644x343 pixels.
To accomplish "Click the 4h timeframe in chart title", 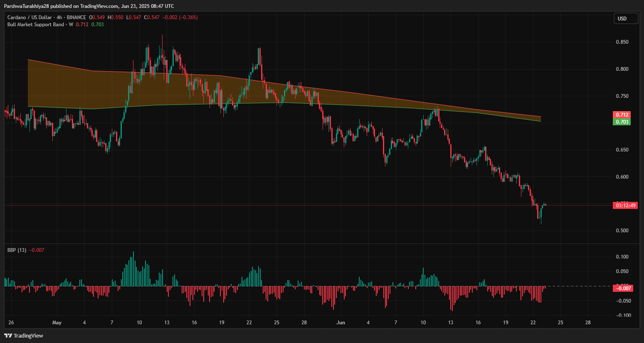I will point(59,17).
